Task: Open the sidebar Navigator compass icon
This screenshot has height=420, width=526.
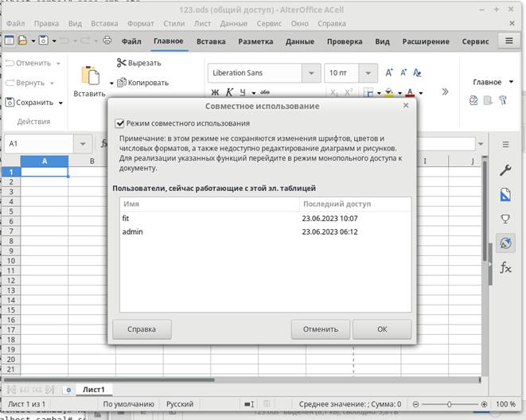Action: [505, 243]
